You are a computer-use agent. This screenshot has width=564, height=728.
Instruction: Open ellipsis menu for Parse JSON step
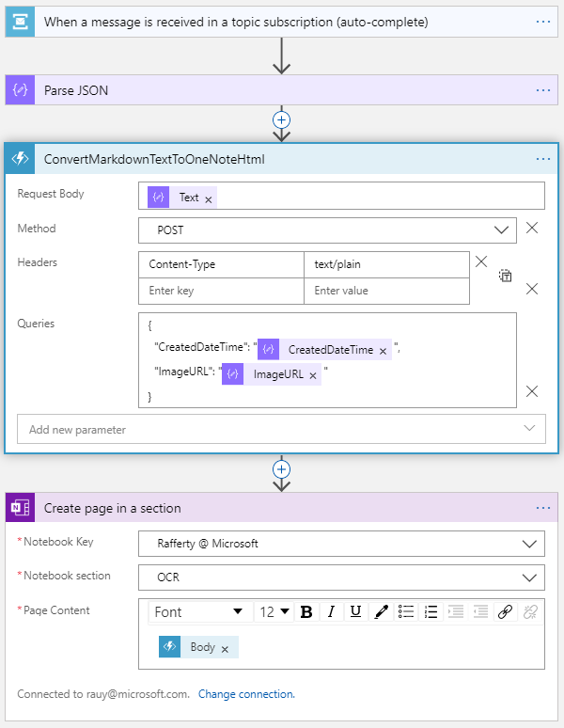543,90
